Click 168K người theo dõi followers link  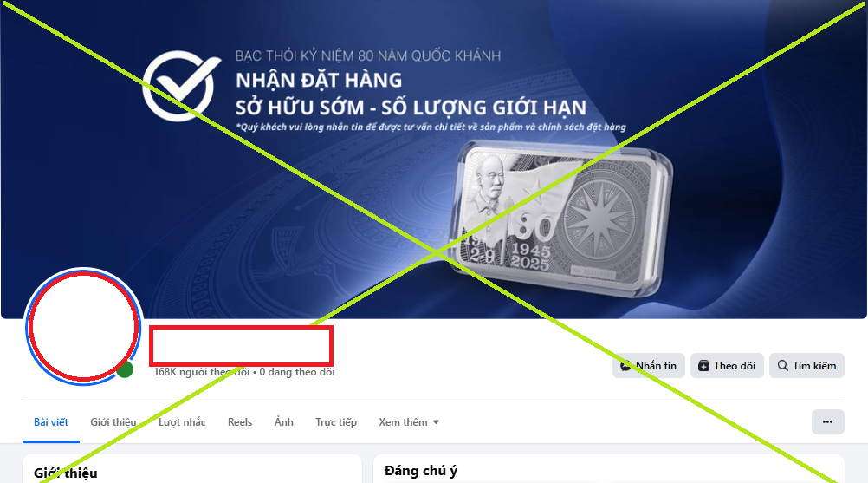202,372
